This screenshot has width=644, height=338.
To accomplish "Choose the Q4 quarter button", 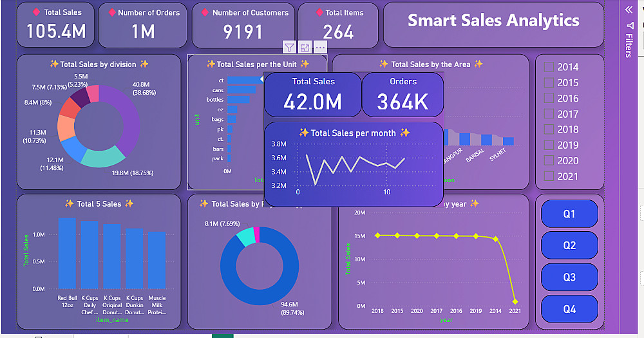I will click(x=569, y=309).
